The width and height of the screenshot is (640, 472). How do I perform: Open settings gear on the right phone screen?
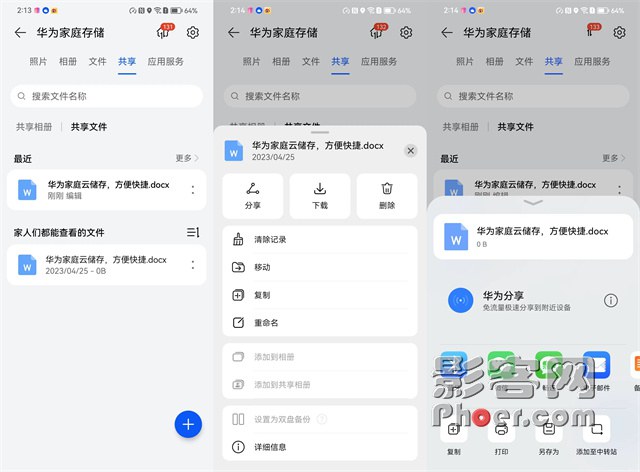click(620, 32)
